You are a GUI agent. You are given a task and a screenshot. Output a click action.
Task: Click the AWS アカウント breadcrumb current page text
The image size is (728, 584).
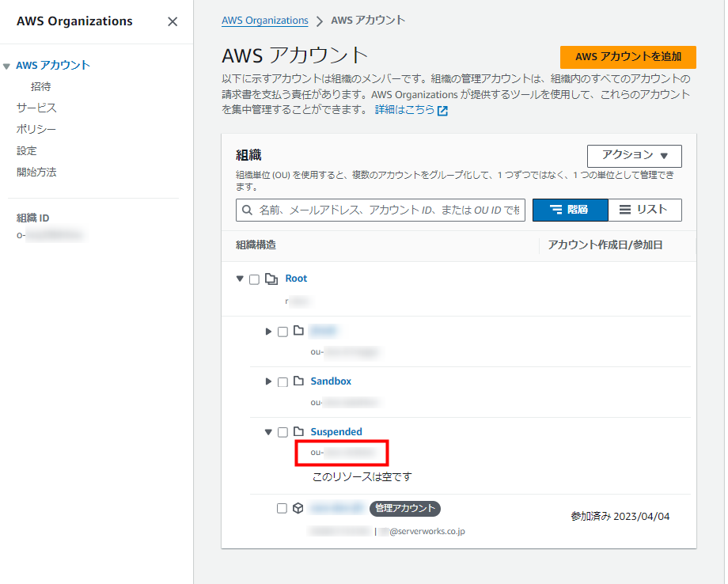[368, 21]
